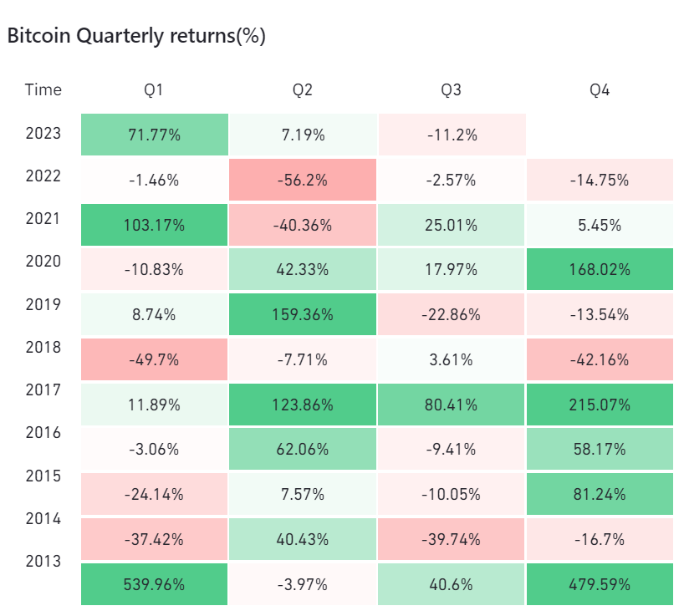The image size is (684, 616).
Task: Select the Q1 column header
Action: 154,89
